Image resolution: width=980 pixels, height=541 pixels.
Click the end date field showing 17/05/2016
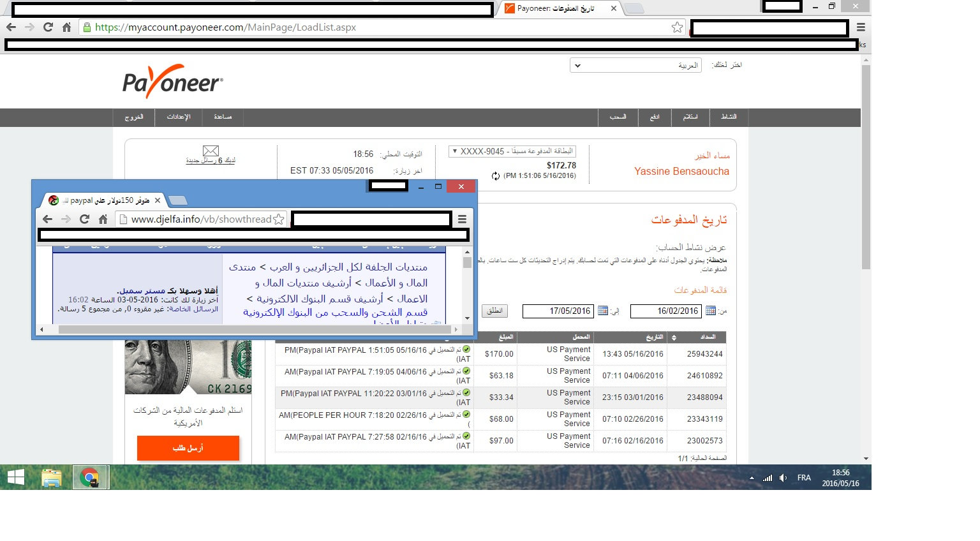point(558,311)
